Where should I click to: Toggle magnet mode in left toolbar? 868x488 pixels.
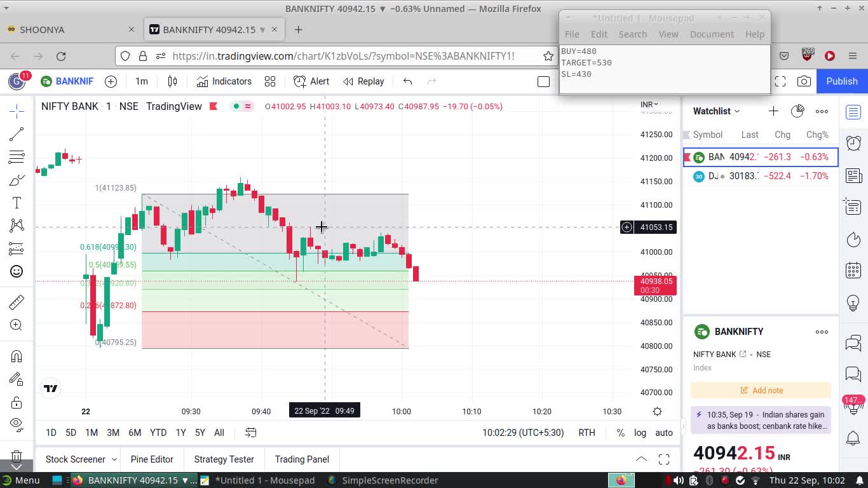click(17, 356)
